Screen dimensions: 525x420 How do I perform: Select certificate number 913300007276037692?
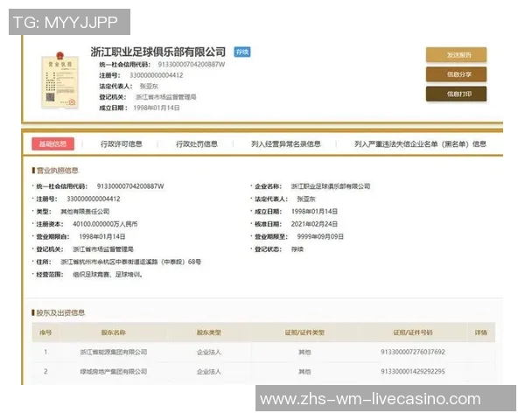pyautogui.click(x=413, y=352)
